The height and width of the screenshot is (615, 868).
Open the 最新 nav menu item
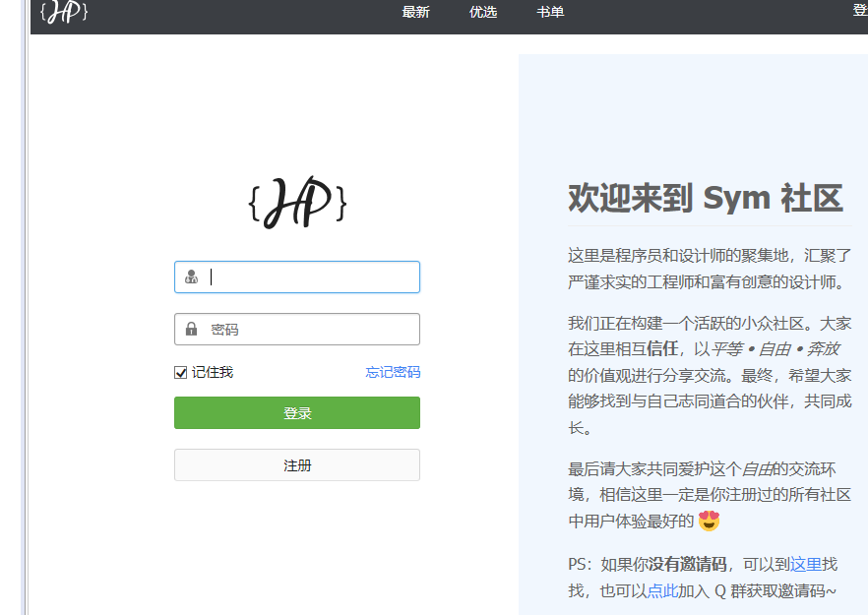click(415, 12)
